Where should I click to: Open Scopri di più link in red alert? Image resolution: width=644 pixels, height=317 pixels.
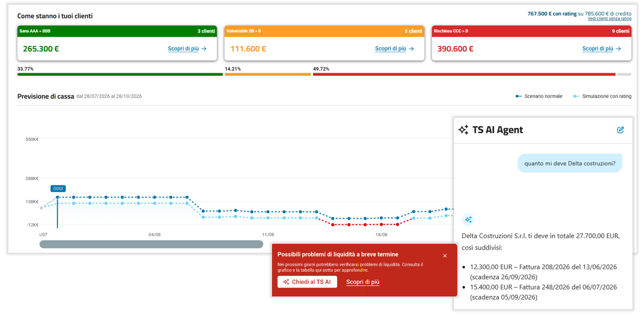[x=363, y=282]
